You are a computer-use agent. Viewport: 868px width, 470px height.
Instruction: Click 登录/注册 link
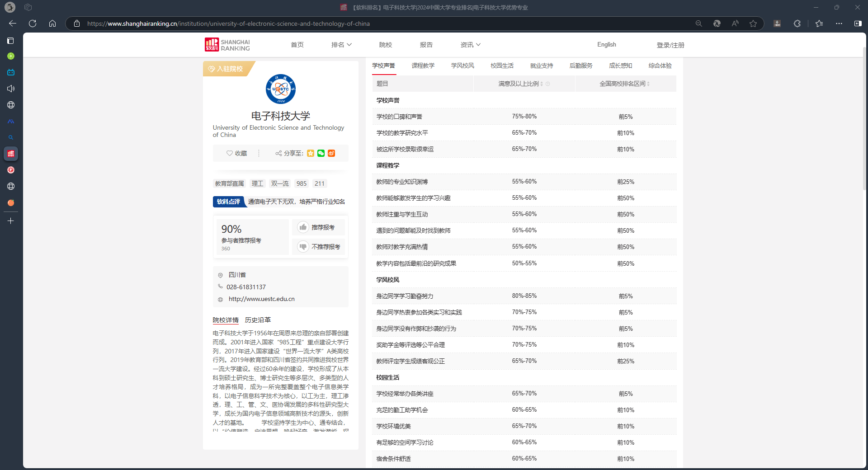670,45
